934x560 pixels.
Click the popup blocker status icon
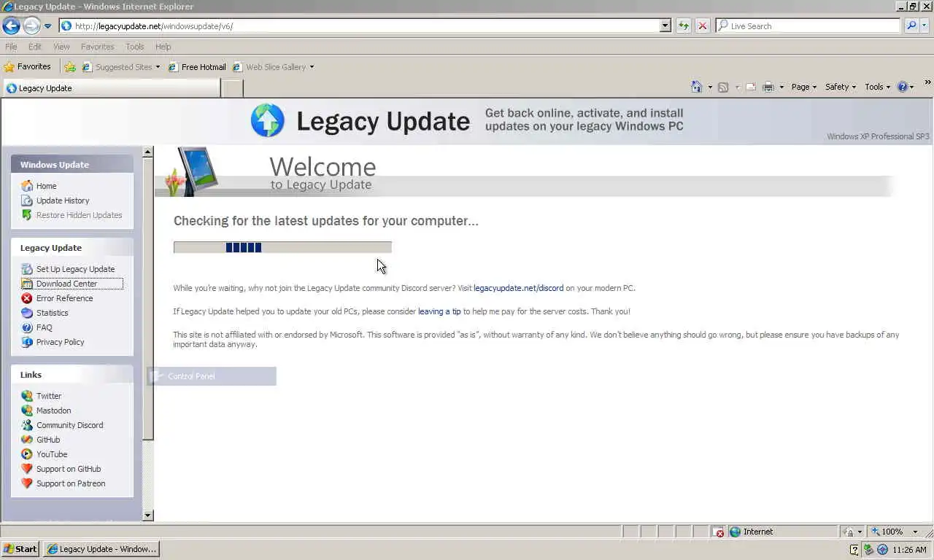(x=719, y=532)
